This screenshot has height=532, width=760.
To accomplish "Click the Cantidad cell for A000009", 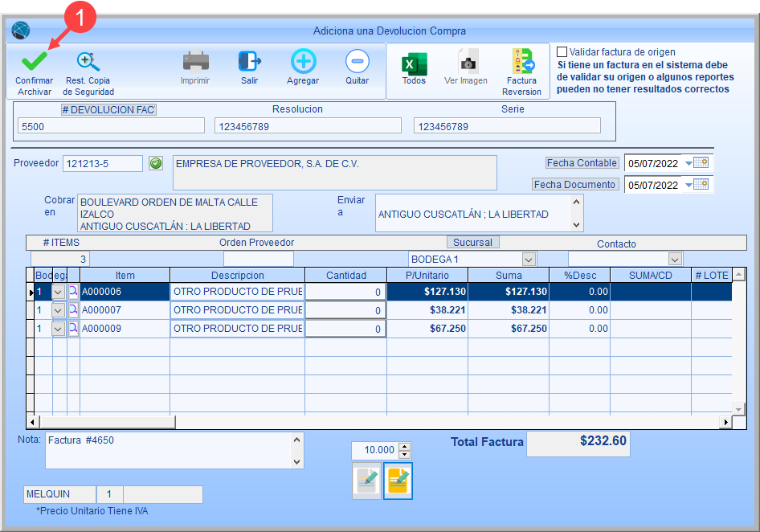I will pyautogui.click(x=345, y=329).
